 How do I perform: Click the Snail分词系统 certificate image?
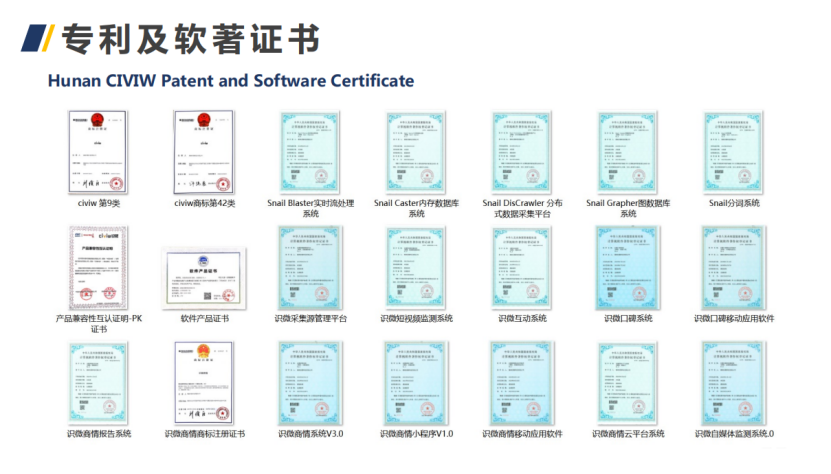[x=734, y=152]
